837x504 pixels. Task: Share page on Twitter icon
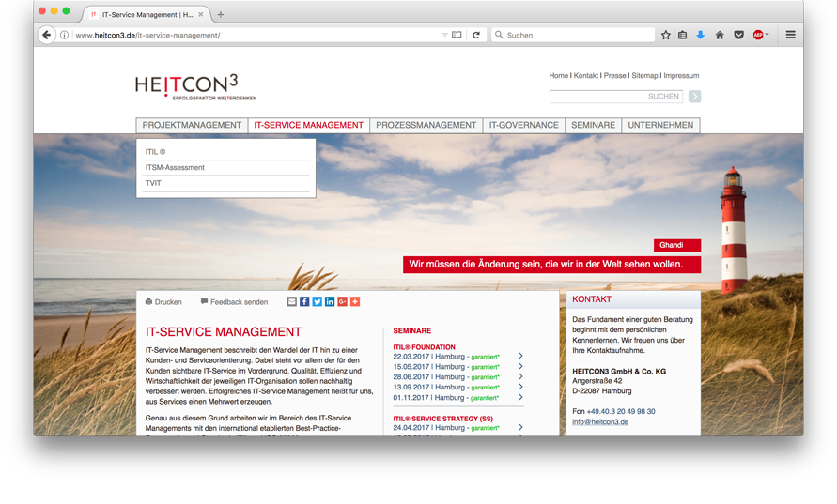(318, 302)
